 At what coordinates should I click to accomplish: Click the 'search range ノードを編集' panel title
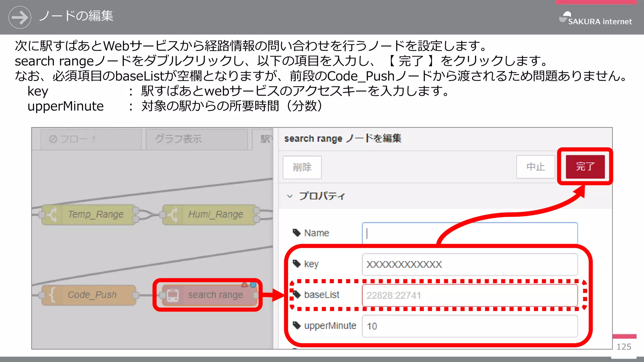click(x=343, y=138)
